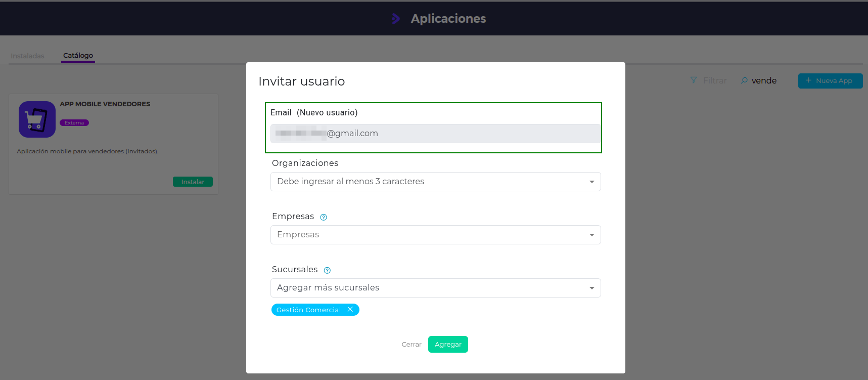
Task: Click Cerrar to close the dialog
Action: tap(412, 345)
